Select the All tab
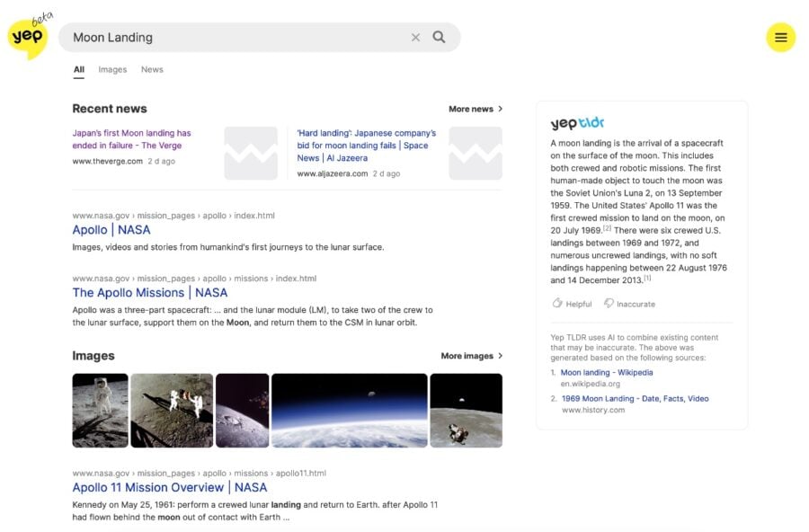The height and width of the screenshot is (532, 809). 78,70
